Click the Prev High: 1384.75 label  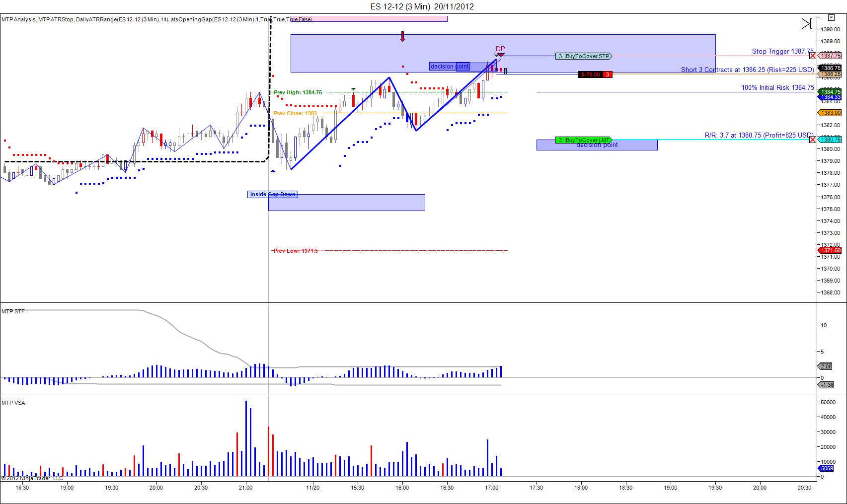pos(298,92)
